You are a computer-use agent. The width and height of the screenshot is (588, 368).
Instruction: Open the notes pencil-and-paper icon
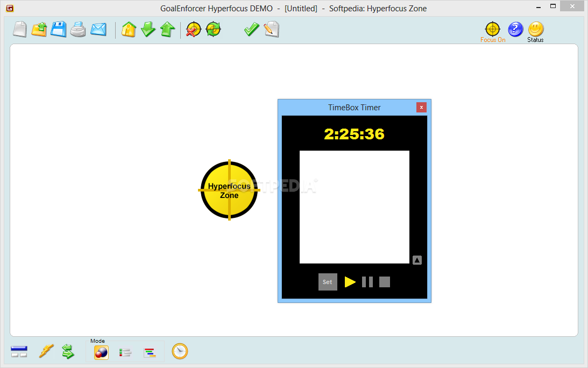click(x=272, y=29)
